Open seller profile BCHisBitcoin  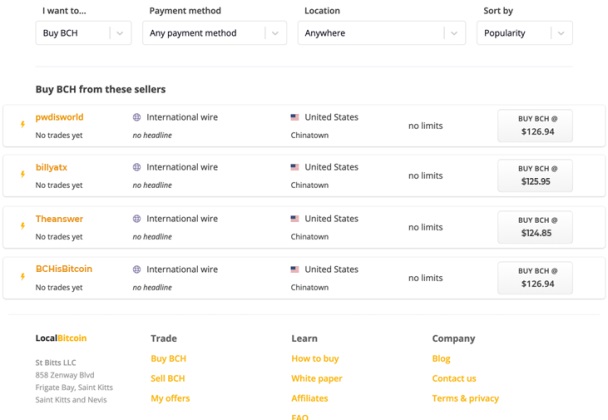point(63,269)
